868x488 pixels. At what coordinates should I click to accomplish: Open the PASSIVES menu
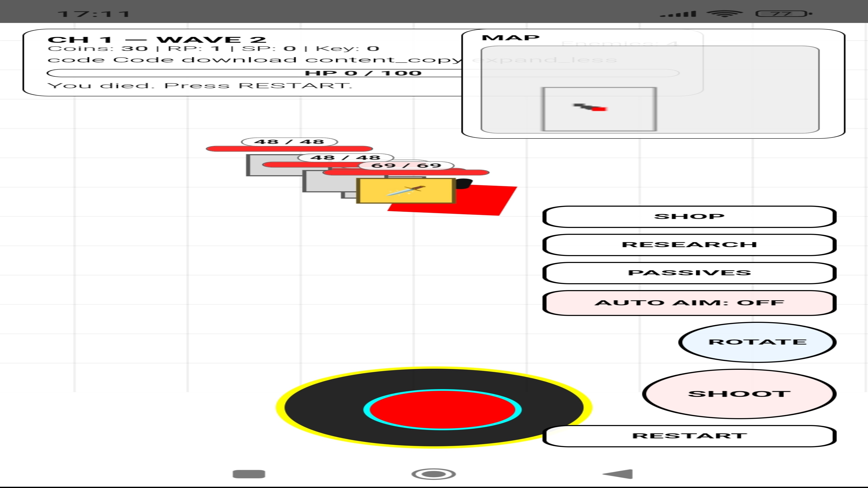(x=689, y=273)
